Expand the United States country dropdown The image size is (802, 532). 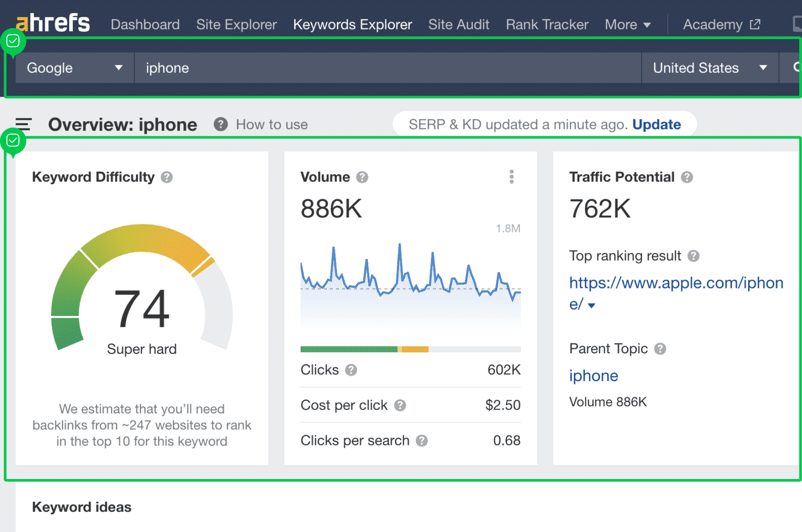[x=709, y=68]
